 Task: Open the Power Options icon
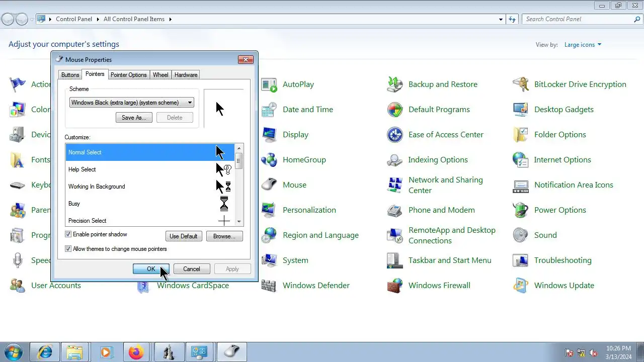click(x=521, y=210)
